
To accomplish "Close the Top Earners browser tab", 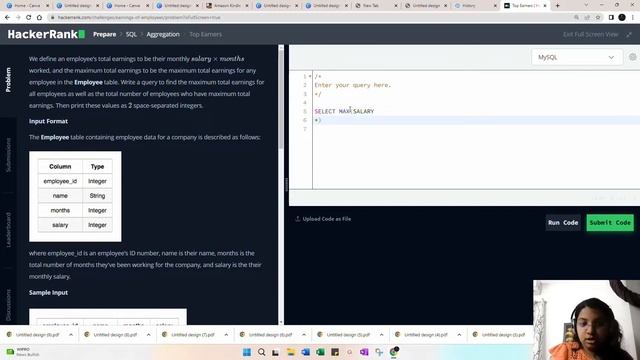I will pyautogui.click(x=545, y=6).
